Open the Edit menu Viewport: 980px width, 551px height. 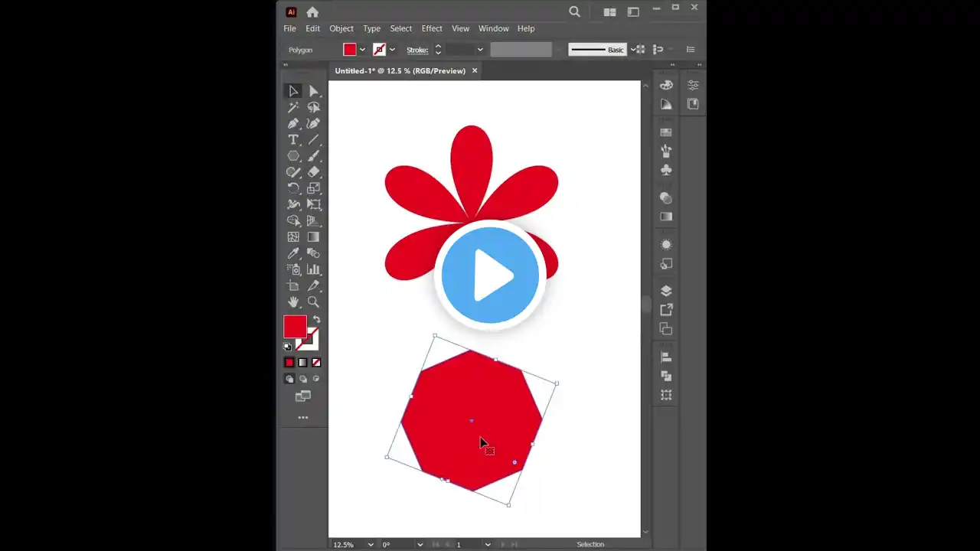pyautogui.click(x=313, y=28)
